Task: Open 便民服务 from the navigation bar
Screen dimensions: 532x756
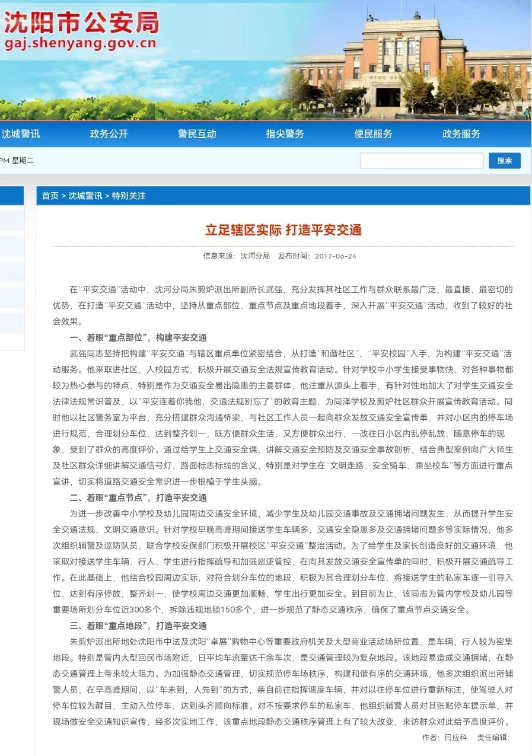Action: click(374, 134)
